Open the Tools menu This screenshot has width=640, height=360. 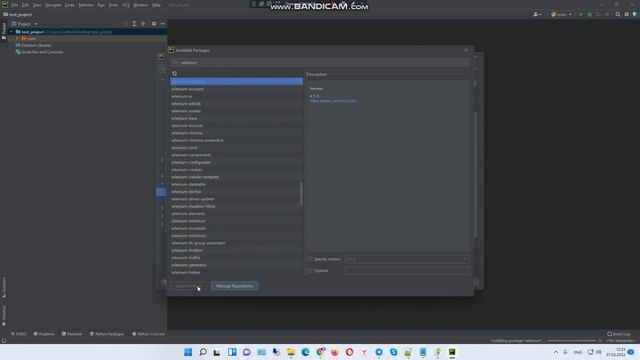tap(113, 5)
